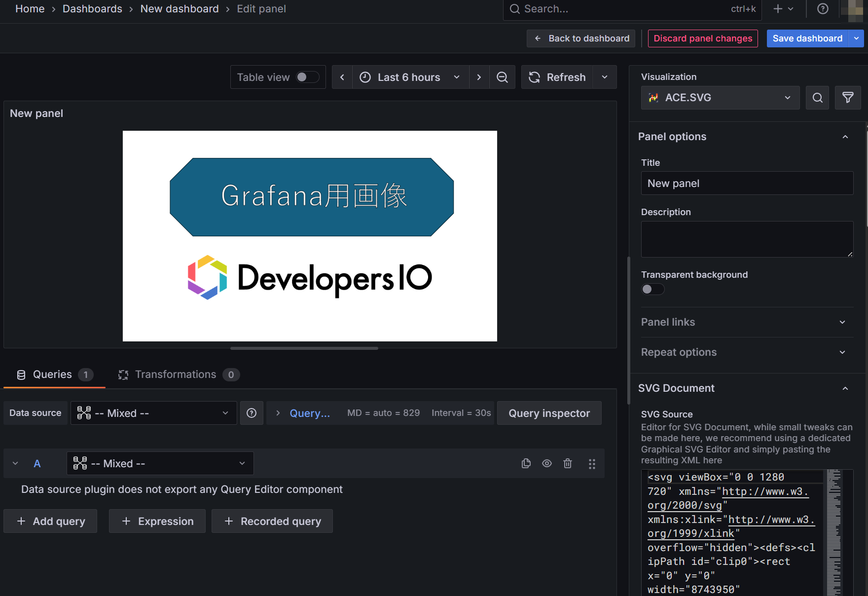This screenshot has width=868, height=596.
Task: Duplicate query A
Action: 526,463
